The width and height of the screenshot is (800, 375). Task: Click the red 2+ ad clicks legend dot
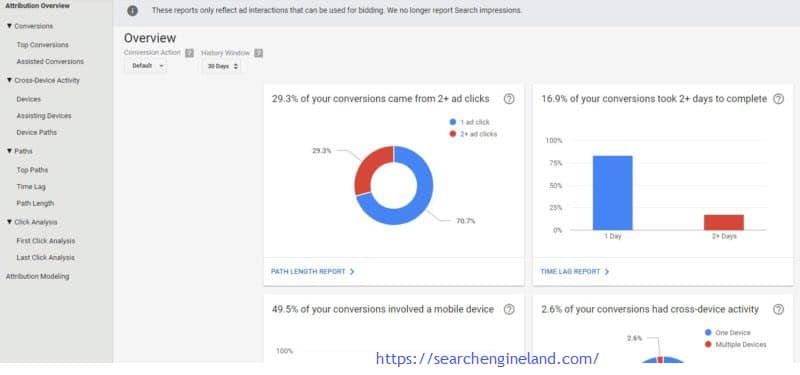[x=453, y=134]
